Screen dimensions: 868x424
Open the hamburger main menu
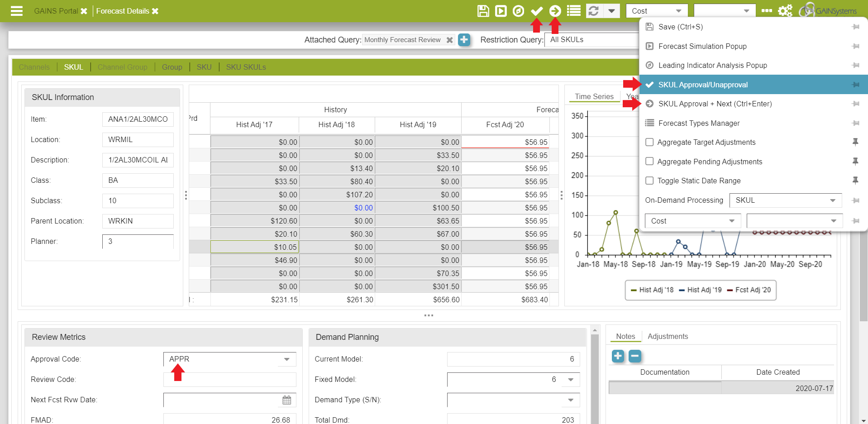(x=17, y=11)
